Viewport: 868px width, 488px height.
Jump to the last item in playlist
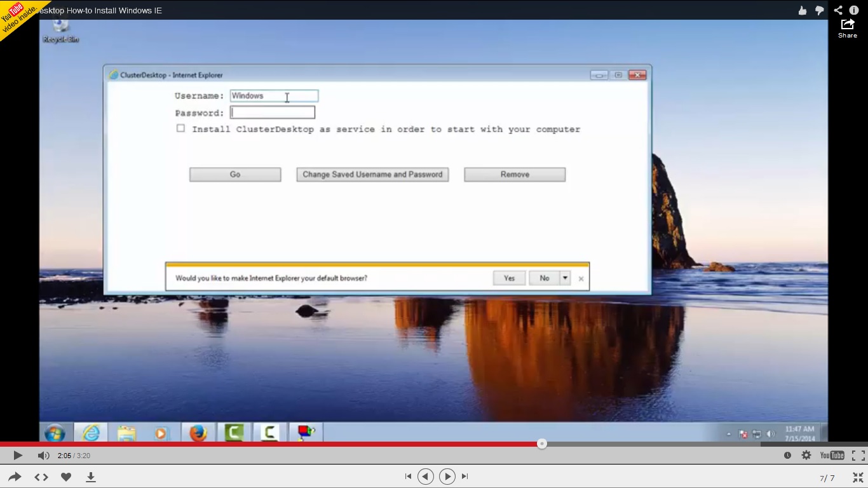465,477
